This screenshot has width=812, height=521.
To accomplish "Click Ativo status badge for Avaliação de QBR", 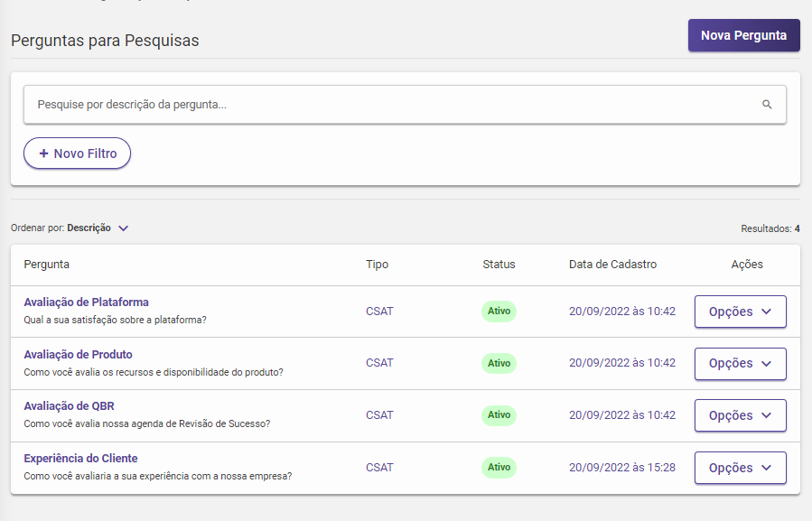I will point(499,415).
